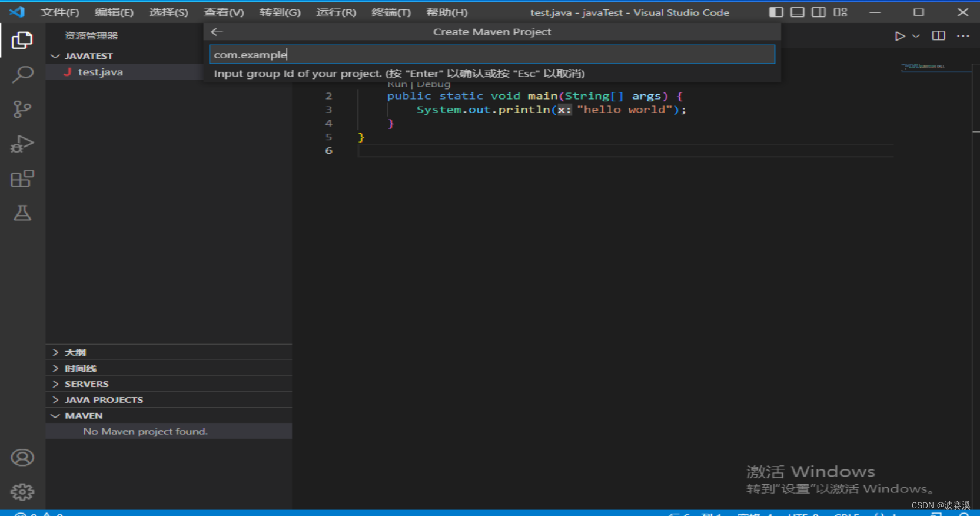
Task: Expand the JAVA PROJECTS section
Action: tap(169, 400)
